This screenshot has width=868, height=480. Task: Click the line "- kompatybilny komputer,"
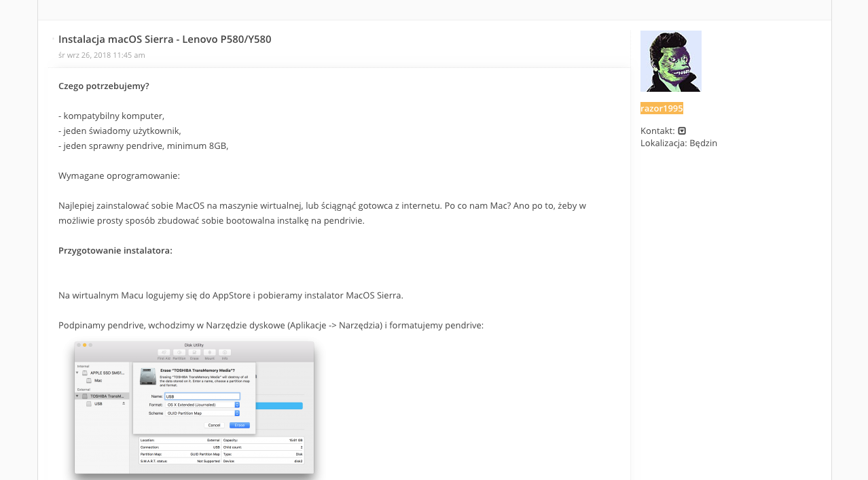pos(111,116)
